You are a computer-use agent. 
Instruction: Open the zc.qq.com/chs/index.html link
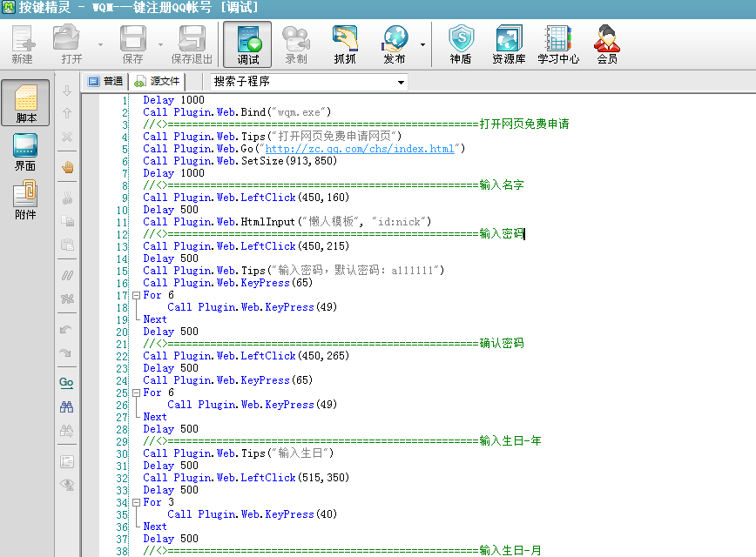point(360,149)
